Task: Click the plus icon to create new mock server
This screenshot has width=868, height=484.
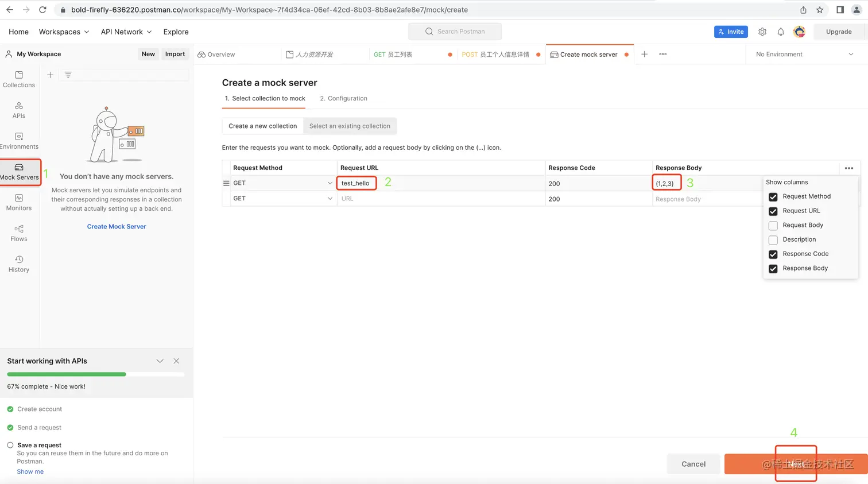Action: click(50, 75)
